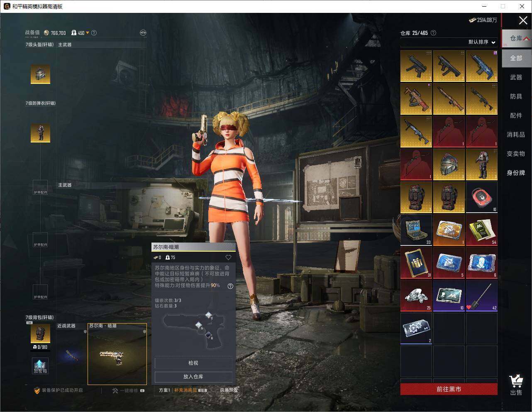532x412 pixels.
Task: Click 一键维修 repair-all button
Action: point(128,390)
